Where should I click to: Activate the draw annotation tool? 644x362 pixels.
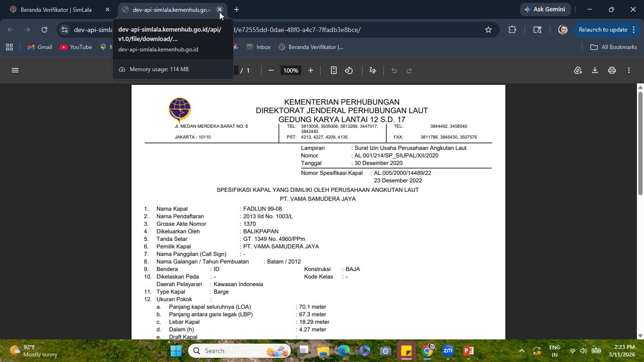coord(372,70)
